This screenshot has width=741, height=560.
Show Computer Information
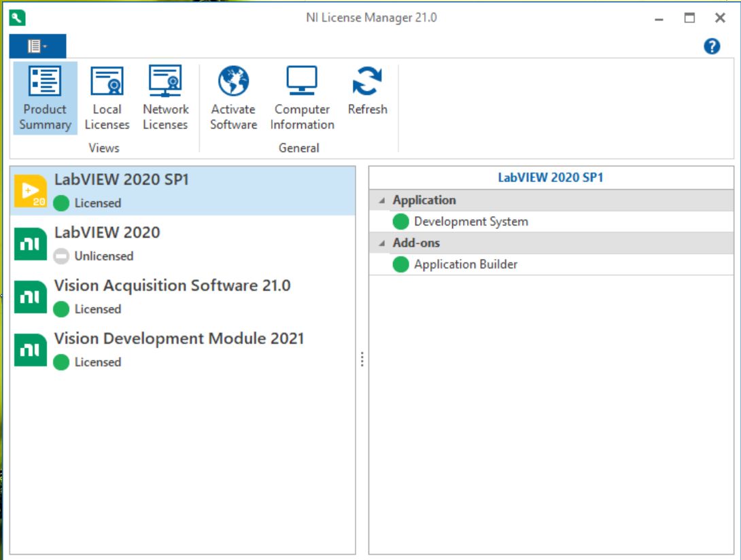point(302,99)
